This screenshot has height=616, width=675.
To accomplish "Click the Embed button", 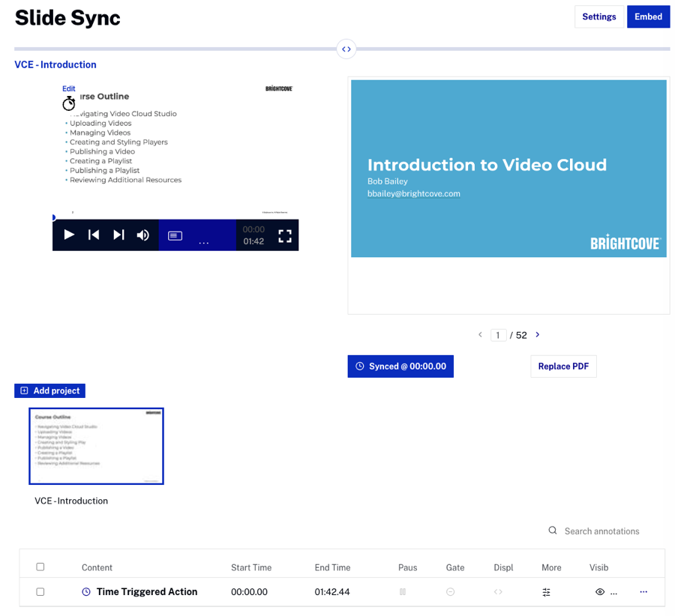I will pyautogui.click(x=648, y=16).
